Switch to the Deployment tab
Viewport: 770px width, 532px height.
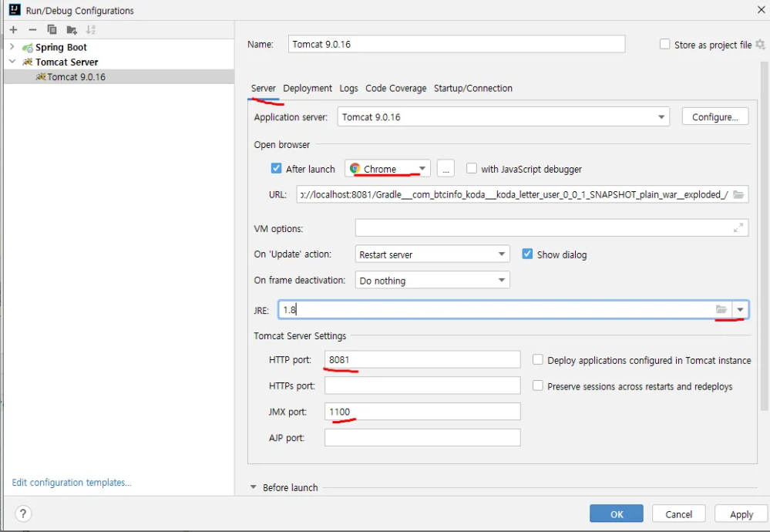[x=308, y=89]
